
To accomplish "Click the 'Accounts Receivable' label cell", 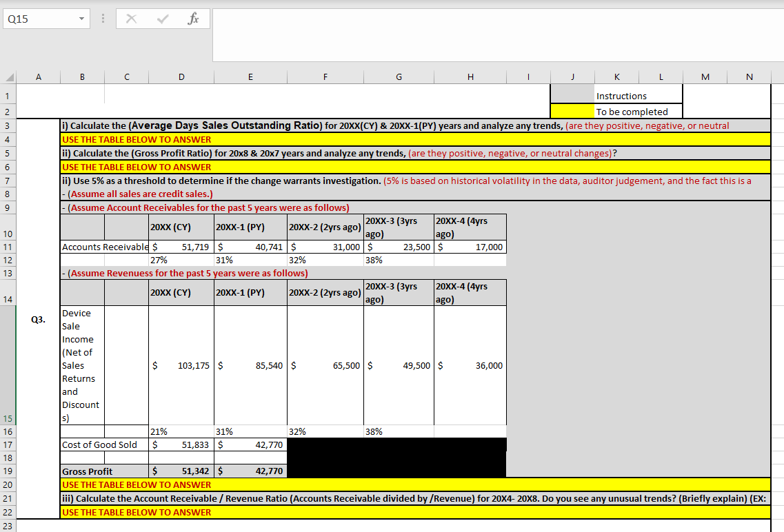I will click(x=105, y=247).
